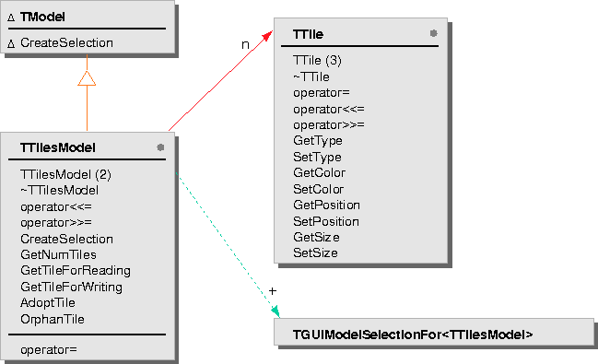Select the OrphanTile method

(x=53, y=319)
